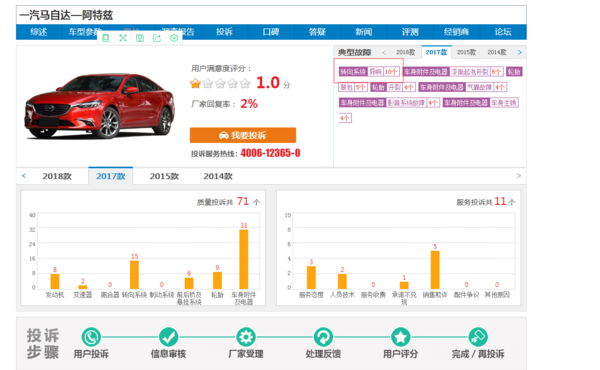600x370 pixels.
Task: Open the 论坛 navigation item
Action: 503,32
